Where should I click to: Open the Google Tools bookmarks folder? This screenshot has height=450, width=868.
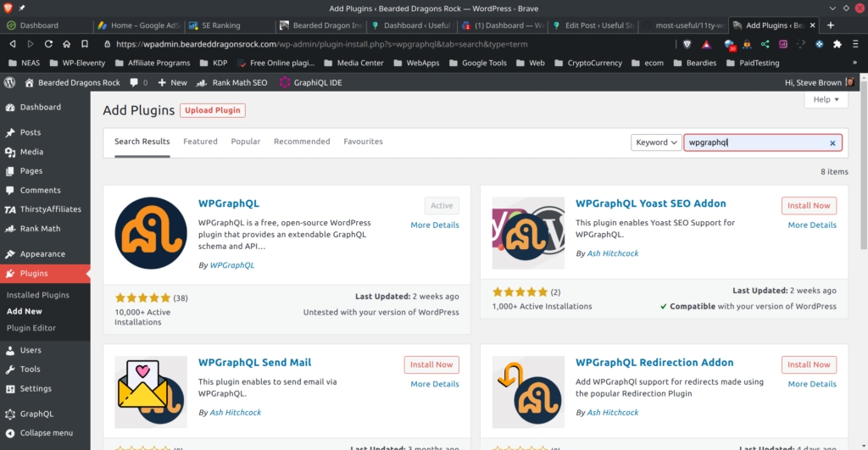point(478,63)
